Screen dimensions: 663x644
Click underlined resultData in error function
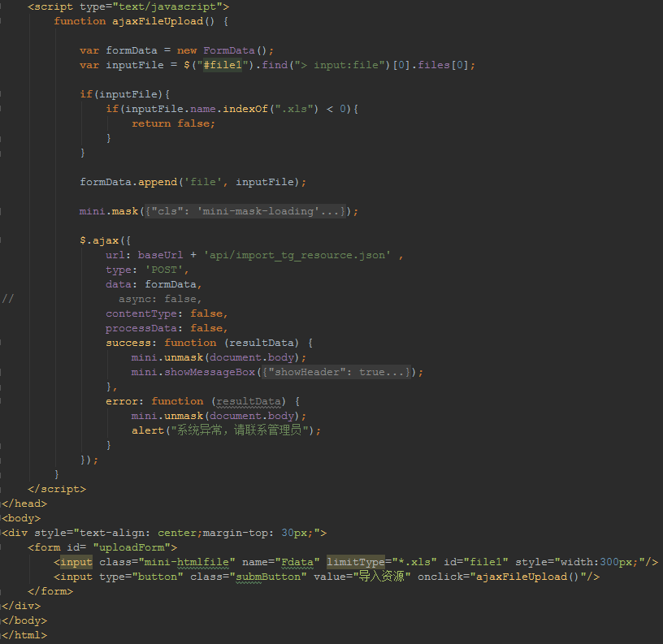point(249,401)
